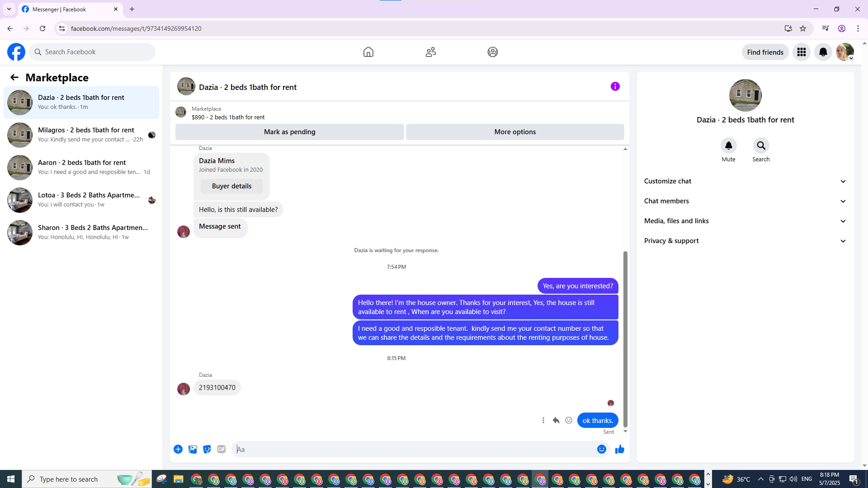The width and height of the screenshot is (868, 488).
Task: Reply to the 'ok thanks.' message
Action: point(556,420)
